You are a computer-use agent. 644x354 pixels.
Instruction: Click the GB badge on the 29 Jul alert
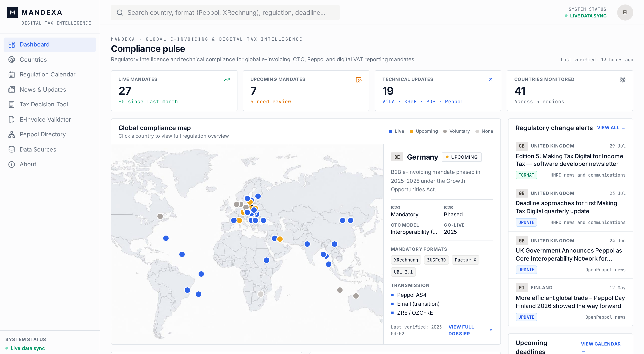(522, 146)
